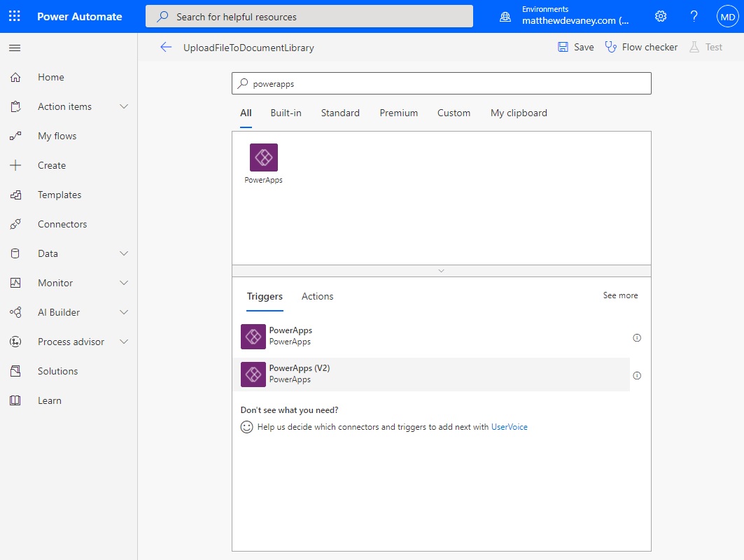Open the app launcher waffle icon
Screen dimensions: 744x560
tap(15, 16)
